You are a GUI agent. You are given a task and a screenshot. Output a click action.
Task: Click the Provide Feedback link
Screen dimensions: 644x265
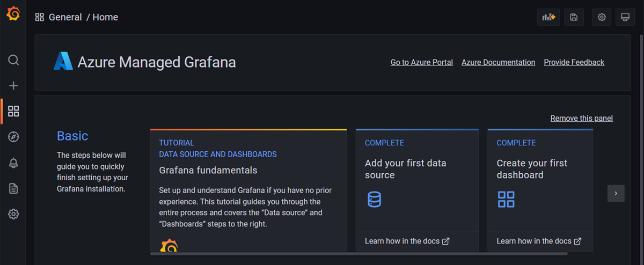click(574, 62)
